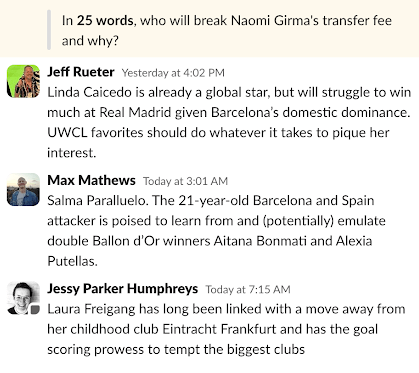Viewport: 419px width, 373px height.
Task: Click "Eintracht Frankfurt" in the last message
Action: (x=219, y=329)
